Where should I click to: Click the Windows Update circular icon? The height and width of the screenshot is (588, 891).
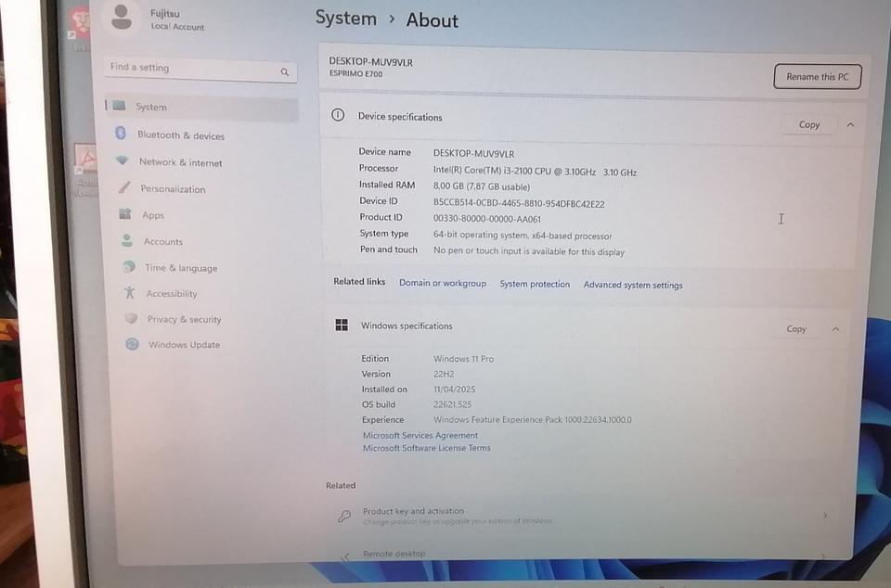pos(132,343)
